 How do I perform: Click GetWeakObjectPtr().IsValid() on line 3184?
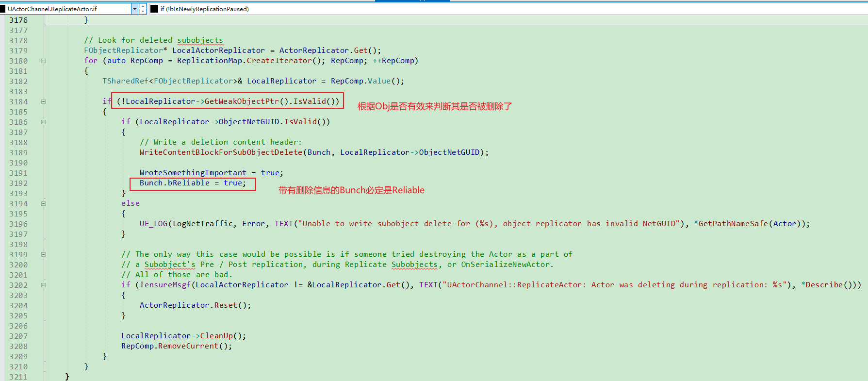(269, 101)
